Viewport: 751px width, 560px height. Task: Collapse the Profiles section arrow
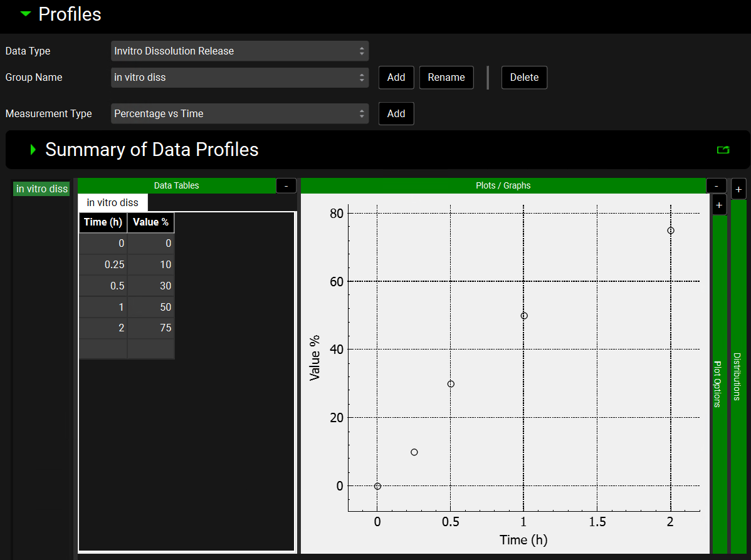[x=25, y=14]
